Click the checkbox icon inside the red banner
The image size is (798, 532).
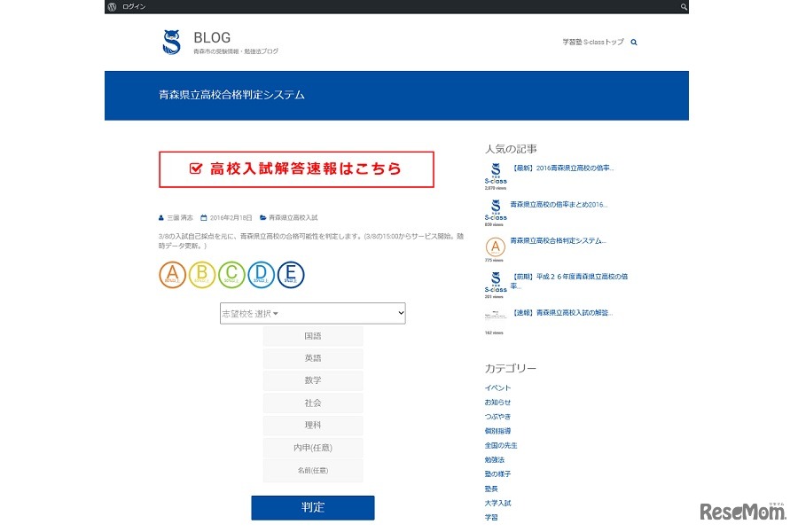coord(195,168)
